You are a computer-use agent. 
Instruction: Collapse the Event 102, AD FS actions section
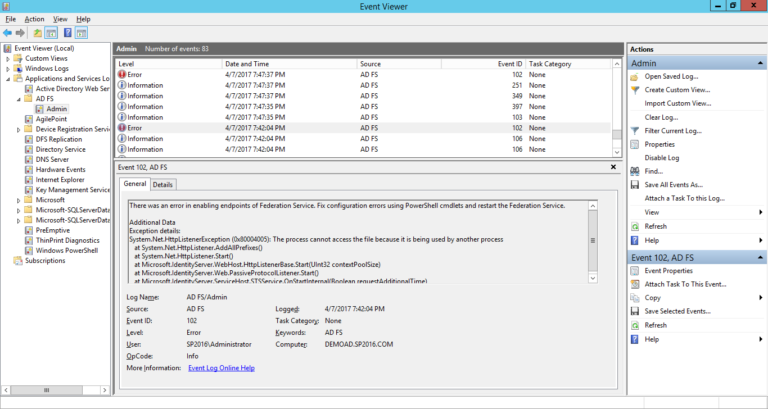click(760, 258)
